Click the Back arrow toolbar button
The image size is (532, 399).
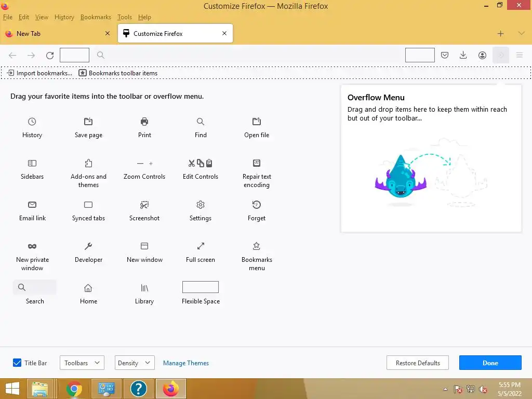12,55
